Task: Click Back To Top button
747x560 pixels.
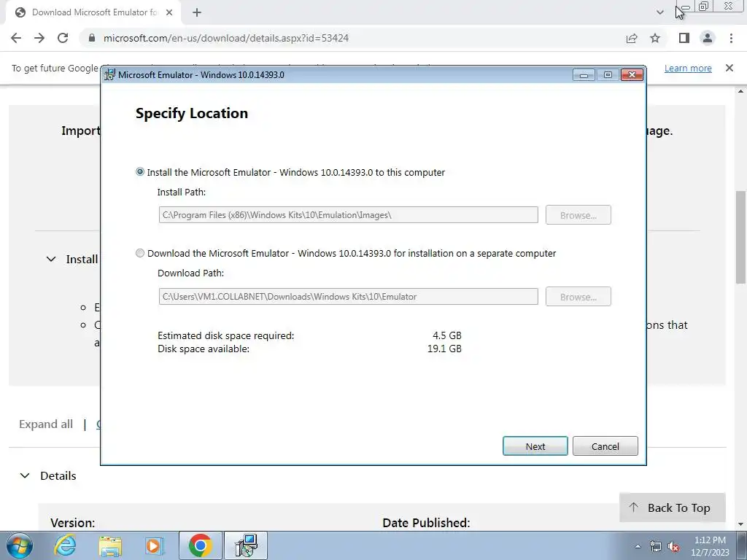Action: pyautogui.click(x=672, y=507)
